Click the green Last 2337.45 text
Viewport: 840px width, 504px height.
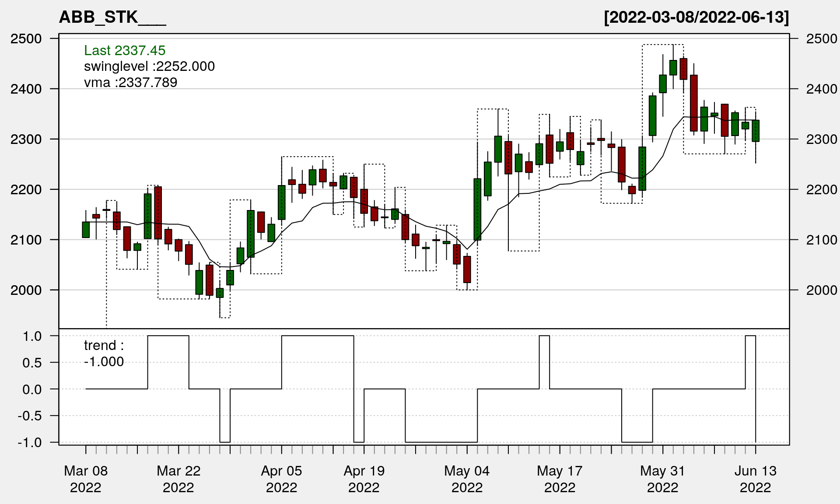[x=125, y=50]
